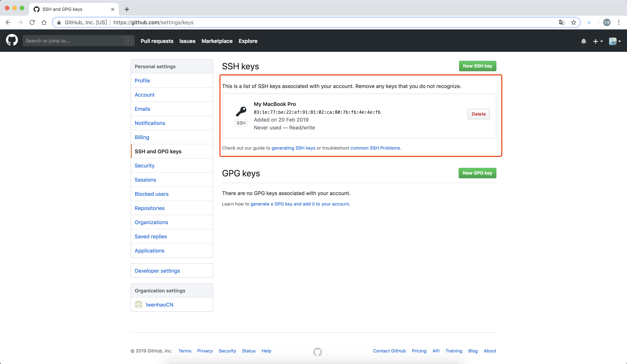The width and height of the screenshot is (627, 364).
Task: Open Marketplace in the header
Action: tap(217, 41)
